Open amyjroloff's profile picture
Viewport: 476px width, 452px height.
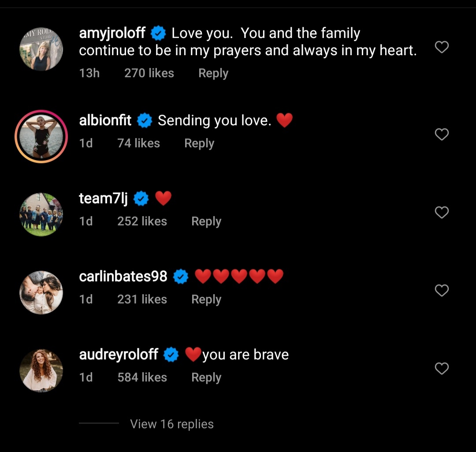point(41,49)
